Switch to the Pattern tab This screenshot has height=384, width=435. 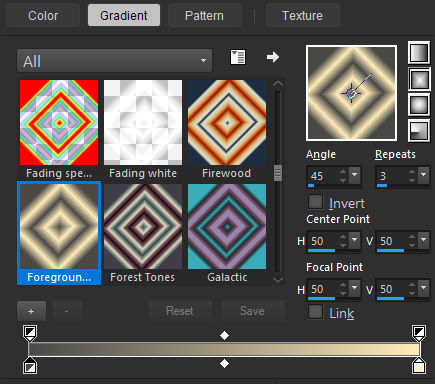pyautogui.click(x=204, y=15)
